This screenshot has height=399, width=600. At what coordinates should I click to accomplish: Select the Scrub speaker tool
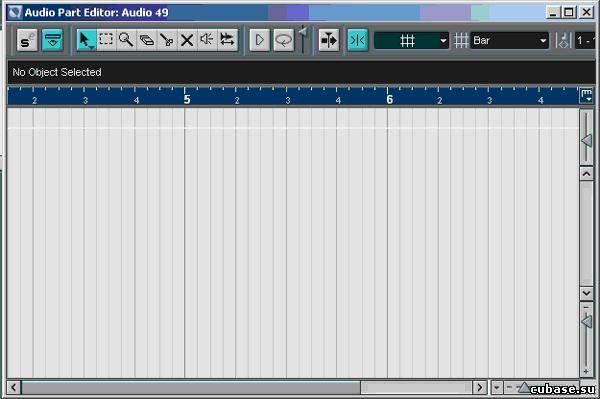click(x=207, y=40)
